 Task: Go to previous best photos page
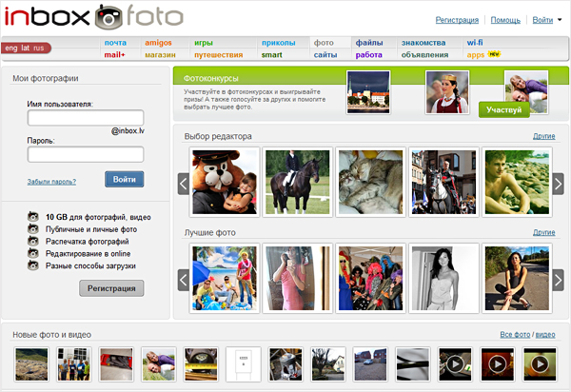coord(183,280)
